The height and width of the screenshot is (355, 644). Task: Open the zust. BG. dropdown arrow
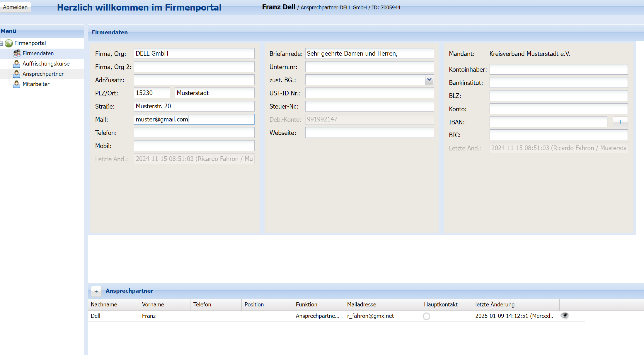tap(429, 80)
